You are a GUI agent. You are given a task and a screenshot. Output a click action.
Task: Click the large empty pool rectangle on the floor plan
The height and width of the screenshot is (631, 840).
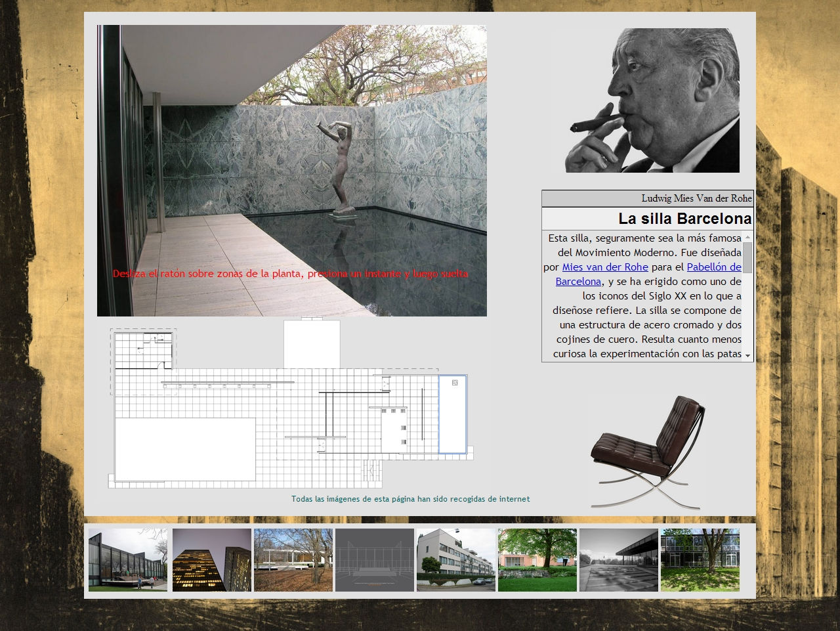tap(185, 449)
